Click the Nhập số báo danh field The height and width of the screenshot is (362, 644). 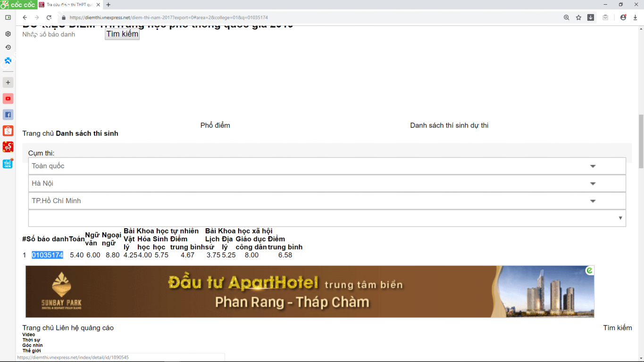click(x=62, y=34)
